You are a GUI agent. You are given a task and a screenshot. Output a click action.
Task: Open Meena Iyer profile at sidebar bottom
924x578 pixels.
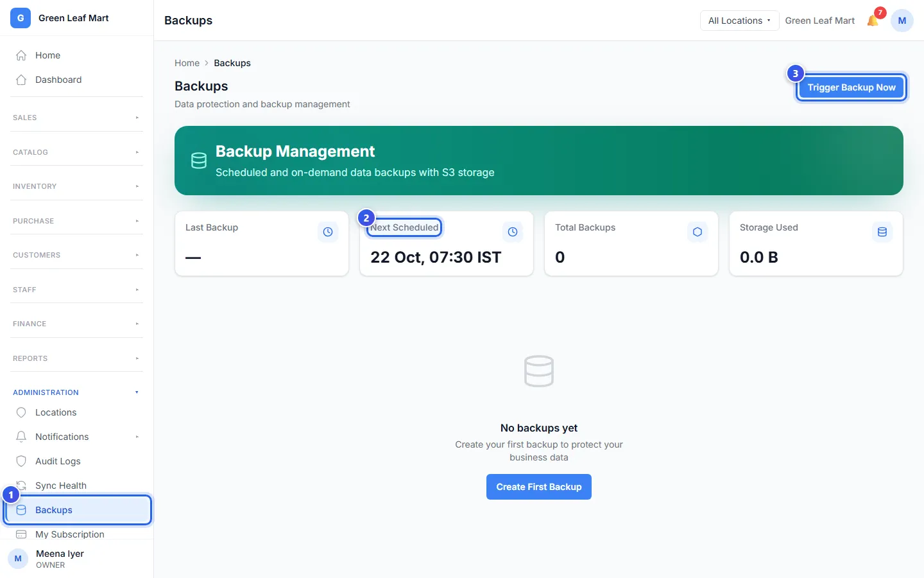76,559
